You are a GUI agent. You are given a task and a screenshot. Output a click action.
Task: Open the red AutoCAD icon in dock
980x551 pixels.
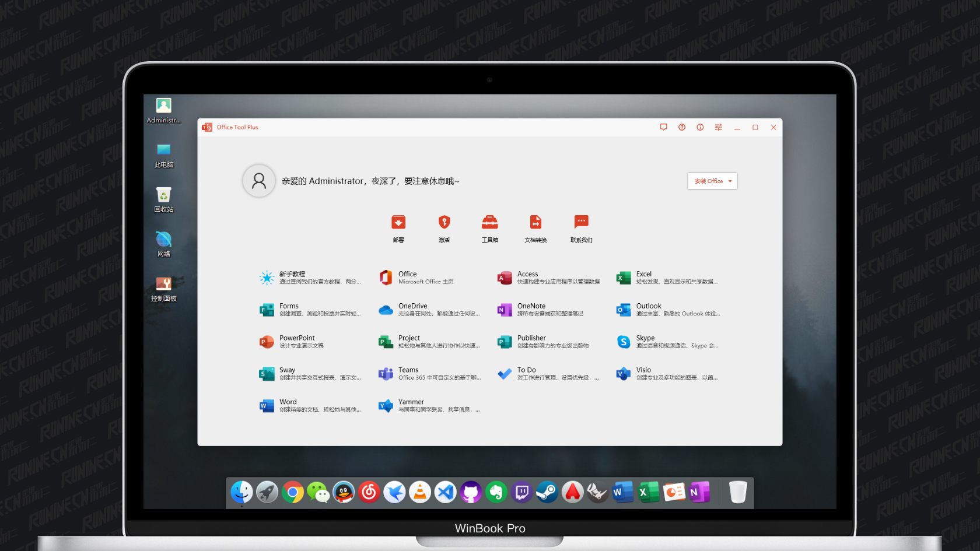click(x=573, y=492)
